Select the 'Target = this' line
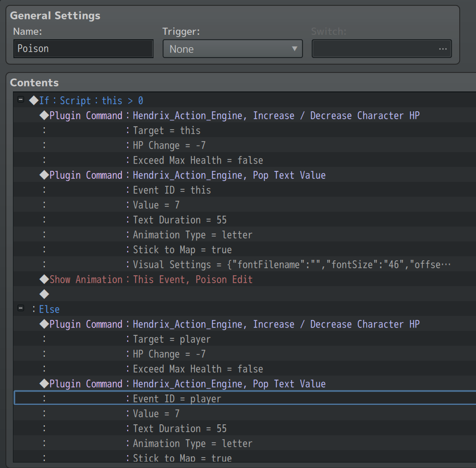The width and height of the screenshot is (476, 468). [244, 130]
